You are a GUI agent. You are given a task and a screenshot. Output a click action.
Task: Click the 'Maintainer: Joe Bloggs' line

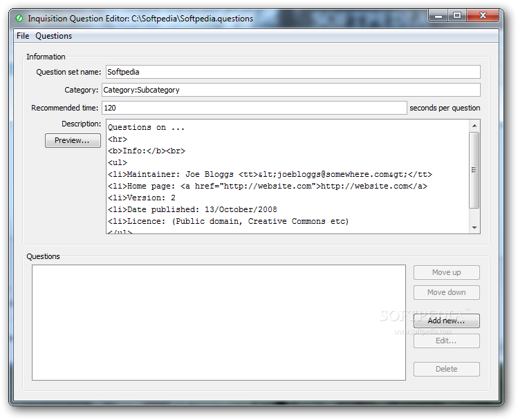click(x=270, y=174)
